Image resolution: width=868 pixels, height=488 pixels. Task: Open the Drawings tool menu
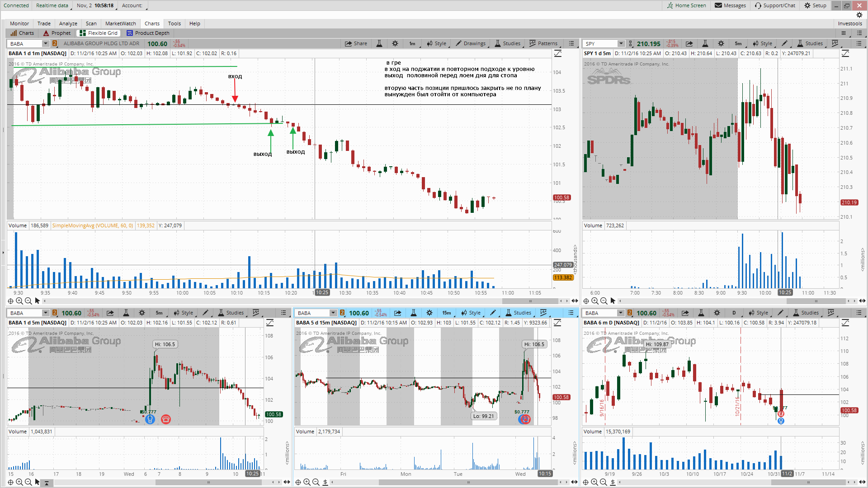471,43
